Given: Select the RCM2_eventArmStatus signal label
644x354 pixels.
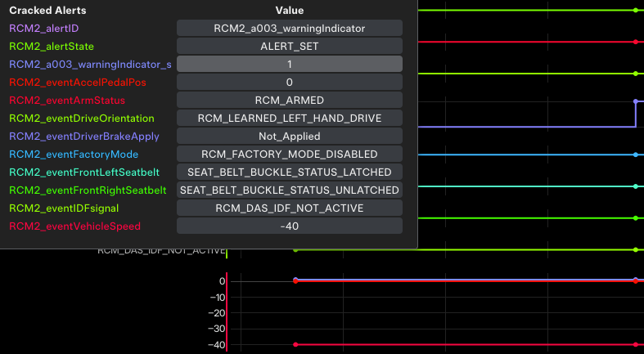Looking at the screenshot, I should click(x=67, y=101).
